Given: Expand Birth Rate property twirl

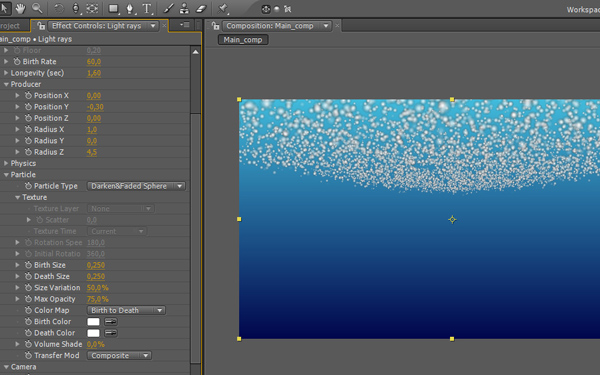Looking at the screenshot, I should click(x=6, y=62).
